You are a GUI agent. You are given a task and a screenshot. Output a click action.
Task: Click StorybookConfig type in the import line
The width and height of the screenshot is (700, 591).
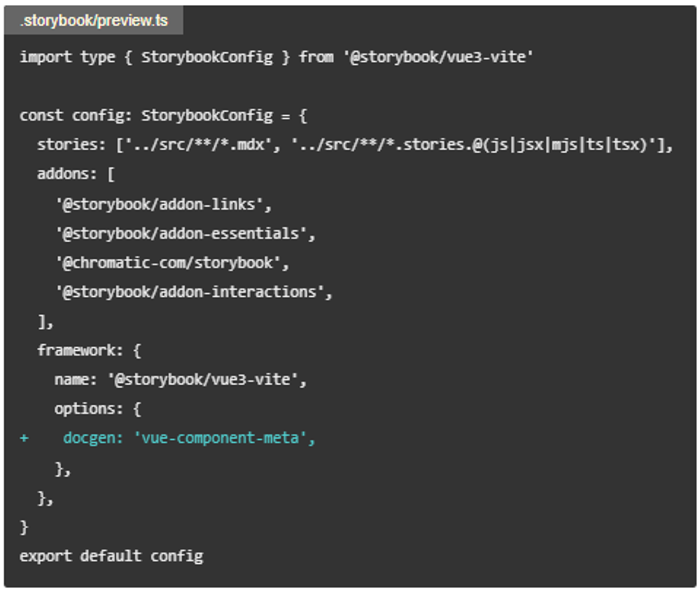click(207, 57)
